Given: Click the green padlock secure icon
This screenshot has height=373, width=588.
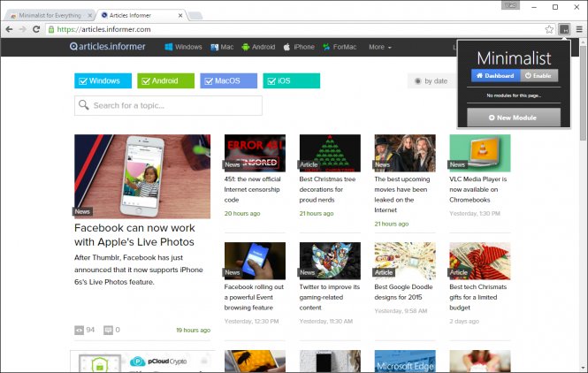Looking at the screenshot, I should pyautogui.click(x=51, y=29).
